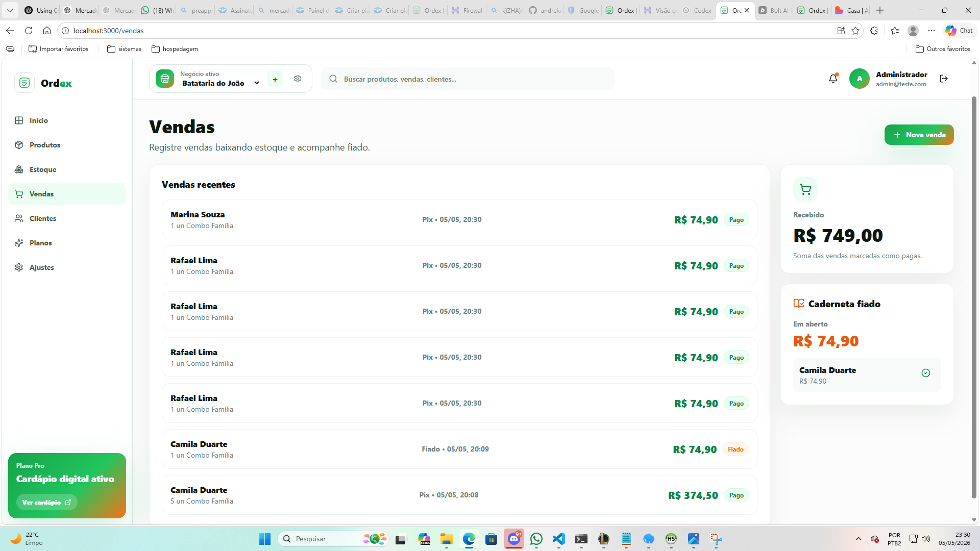Open Visual Studio Code from taskbar
This screenshot has height=551, width=980.
(x=559, y=539)
